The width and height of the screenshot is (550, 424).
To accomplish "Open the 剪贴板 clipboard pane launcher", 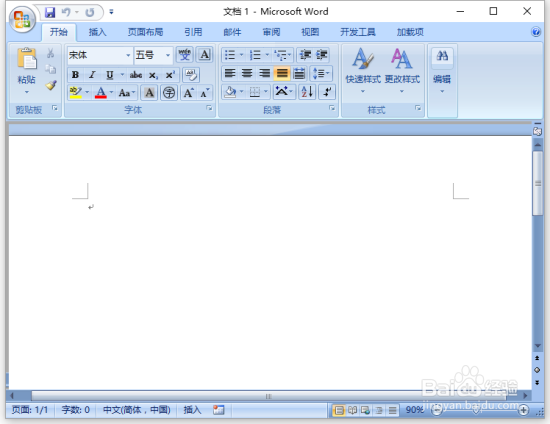I will [55, 108].
